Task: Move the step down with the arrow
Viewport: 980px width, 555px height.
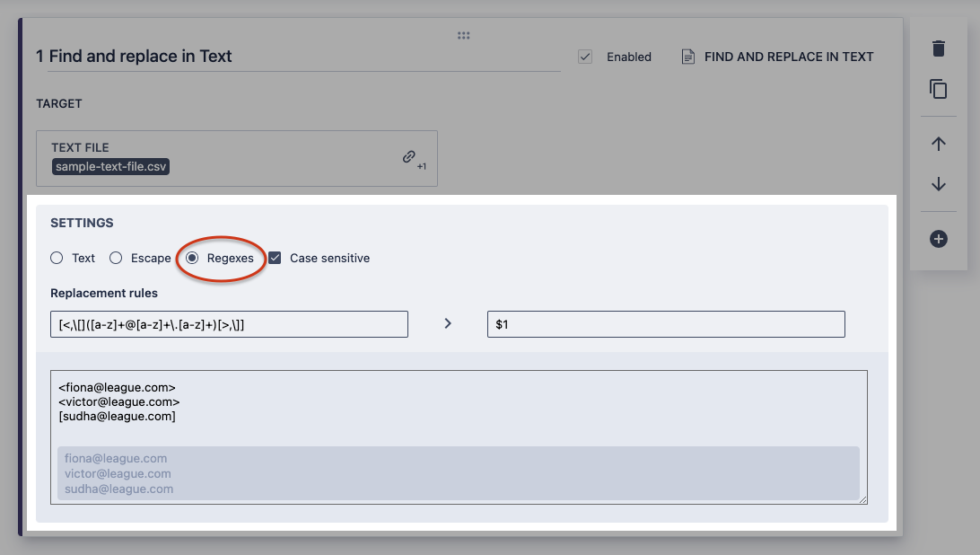Action: click(939, 184)
